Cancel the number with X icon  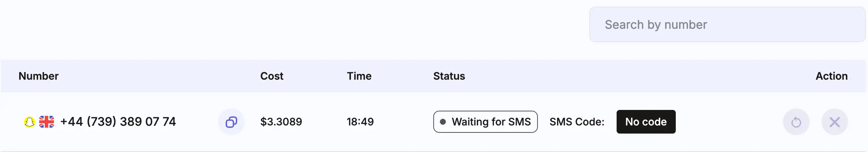[835, 122]
